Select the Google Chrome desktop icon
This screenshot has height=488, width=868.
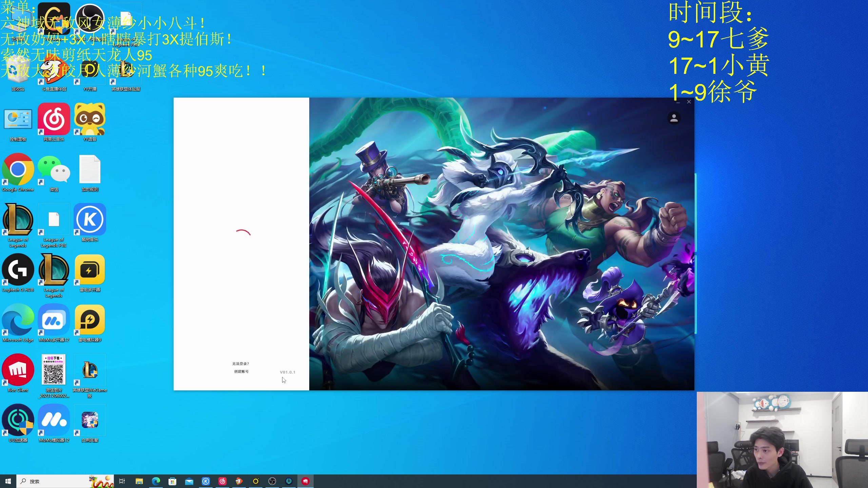[18, 173]
